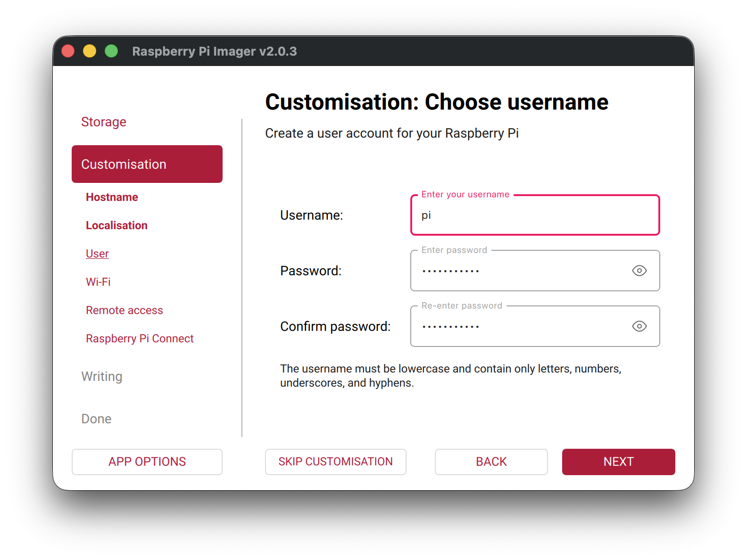747x560 pixels.
Task: Navigate to Raspberry Pi Connect step
Action: pyautogui.click(x=140, y=338)
